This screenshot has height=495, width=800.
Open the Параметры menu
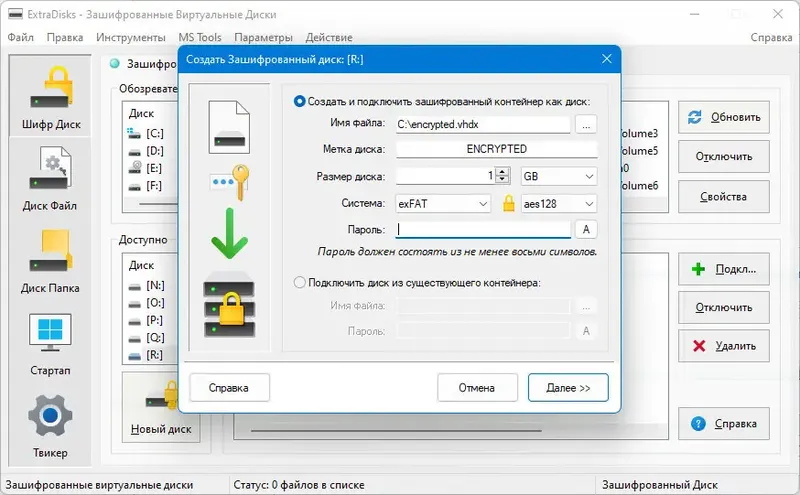tap(263, 37)
